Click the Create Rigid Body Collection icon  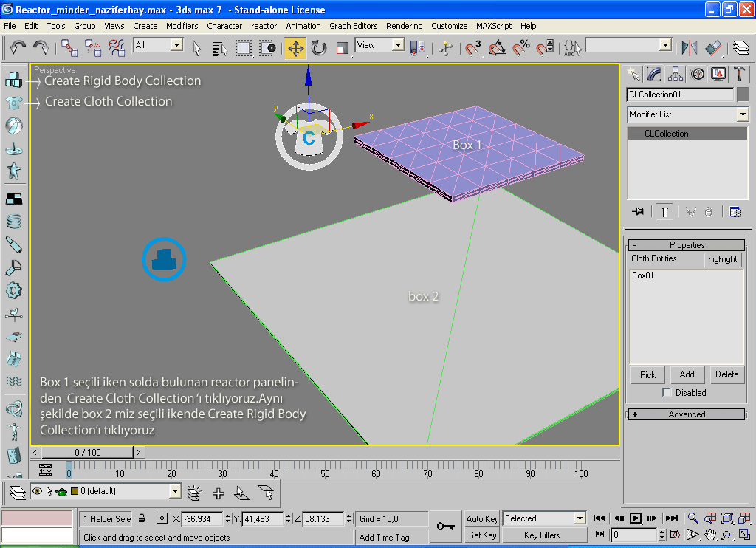(13, 80)
